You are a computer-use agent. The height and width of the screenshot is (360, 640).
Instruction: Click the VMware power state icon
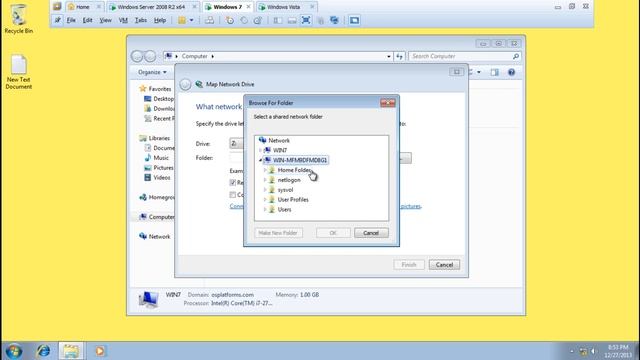tap(182, 20)
